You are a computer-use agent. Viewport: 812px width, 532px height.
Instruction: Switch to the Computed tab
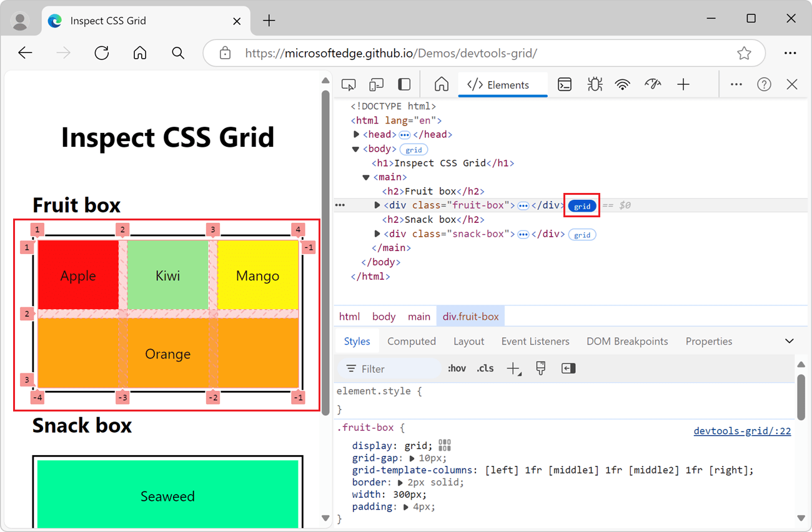click(411, 341)
